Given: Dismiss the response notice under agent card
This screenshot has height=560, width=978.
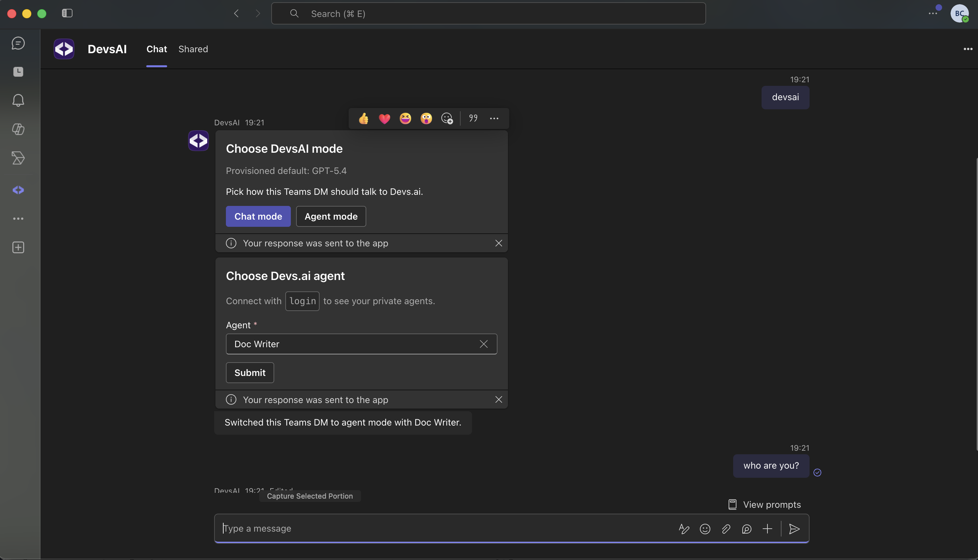Looking at the screenshot, I should tap(498, 400).
